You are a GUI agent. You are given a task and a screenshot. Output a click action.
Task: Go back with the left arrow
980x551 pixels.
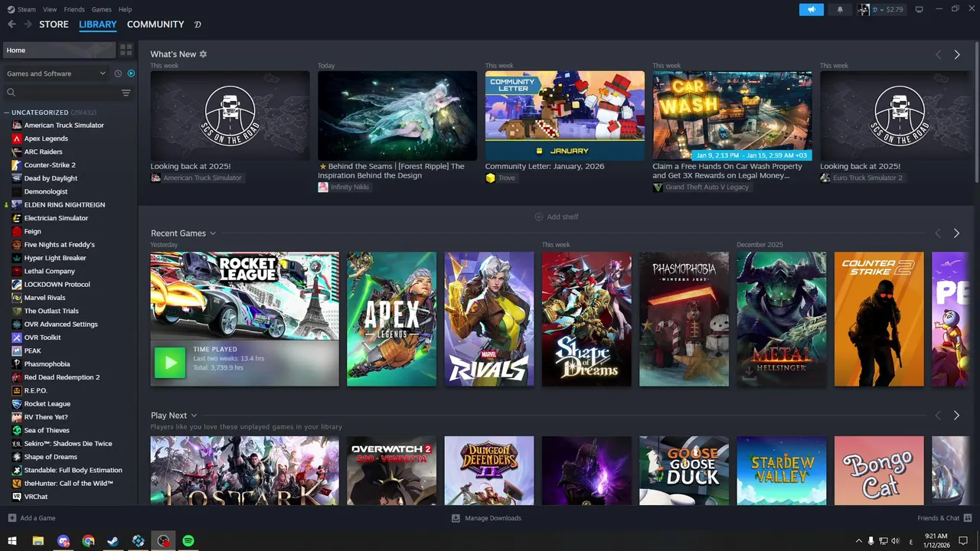(11, 24)
